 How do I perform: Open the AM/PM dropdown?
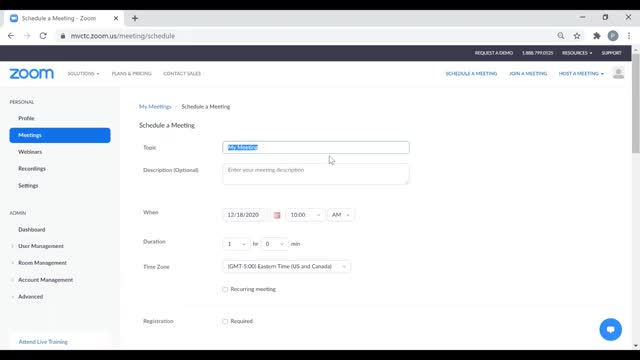340,215
